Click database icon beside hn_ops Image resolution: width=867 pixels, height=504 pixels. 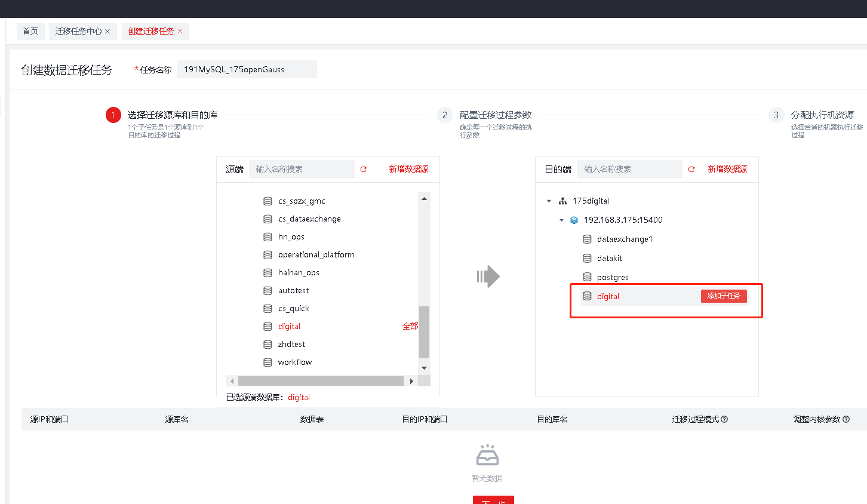click(268, 237)
